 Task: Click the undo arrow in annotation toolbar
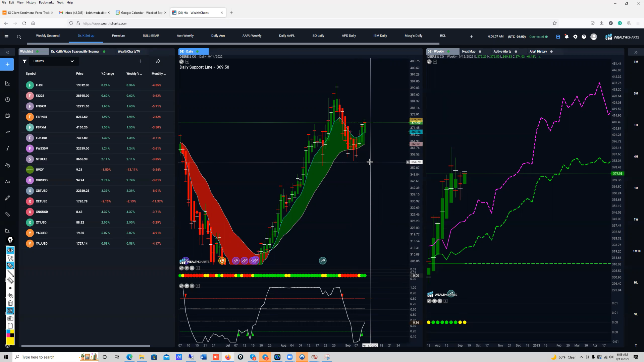point(10,296)
